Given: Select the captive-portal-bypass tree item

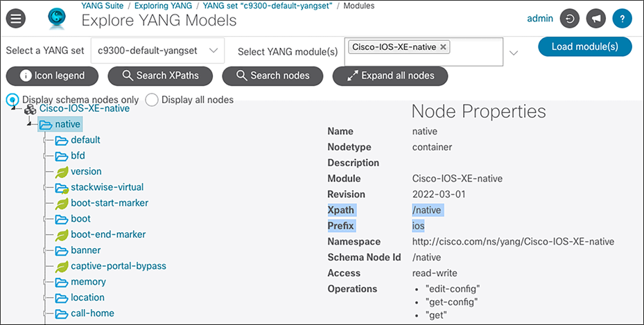Looking at the screenshot, I should (x=119, y=266).
